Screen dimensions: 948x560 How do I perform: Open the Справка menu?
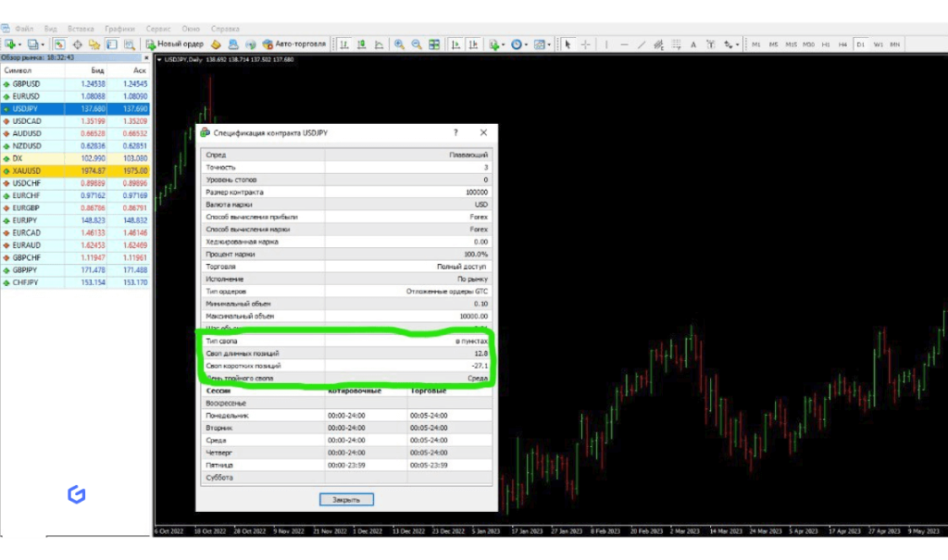225,29
